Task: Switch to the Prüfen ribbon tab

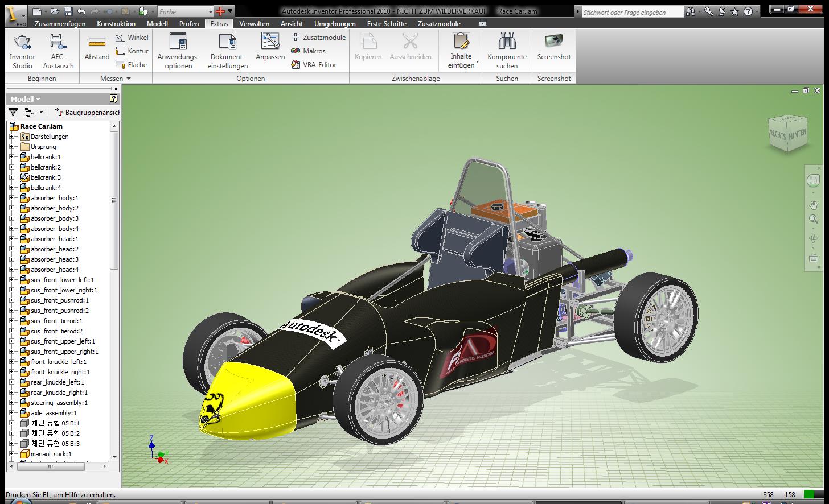Action: click(x=189, y=24)
